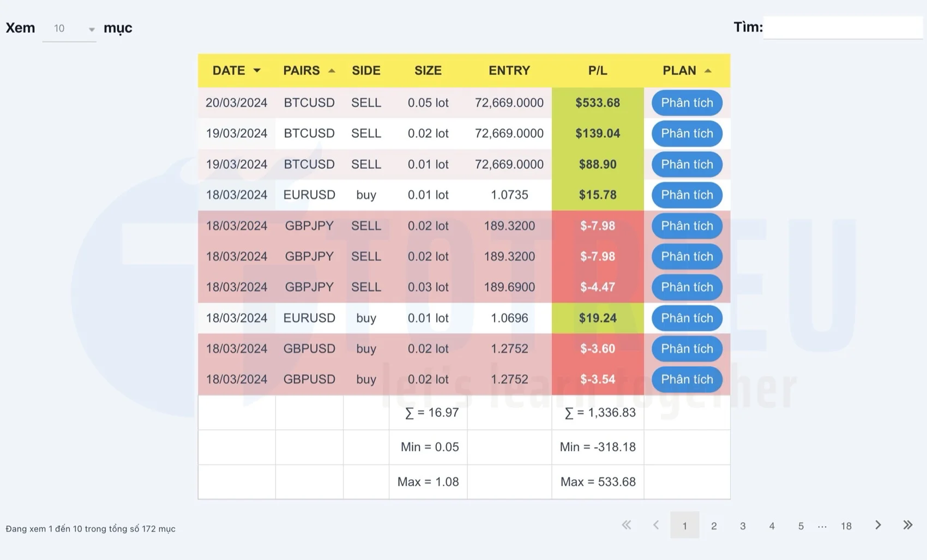Open page 2 of results
927x560 pixels.
tap(714, 526)
